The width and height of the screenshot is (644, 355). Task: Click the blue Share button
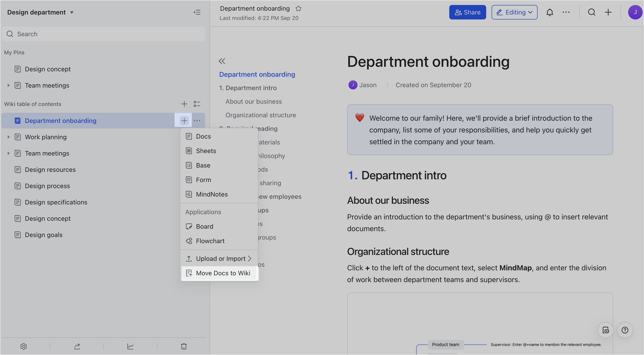[467, 12]
